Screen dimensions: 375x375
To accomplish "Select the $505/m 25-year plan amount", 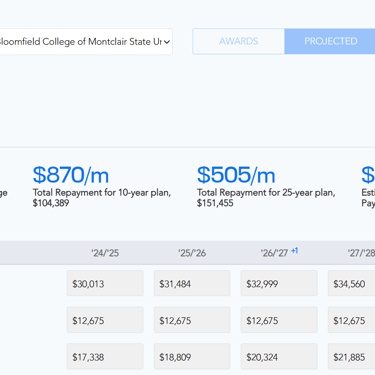I will click(236, 175).
